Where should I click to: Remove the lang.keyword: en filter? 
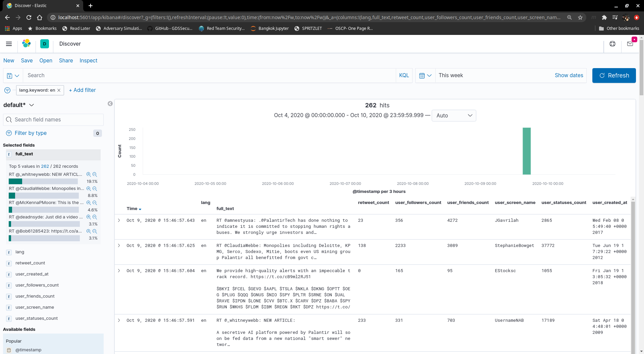(59, 90)
